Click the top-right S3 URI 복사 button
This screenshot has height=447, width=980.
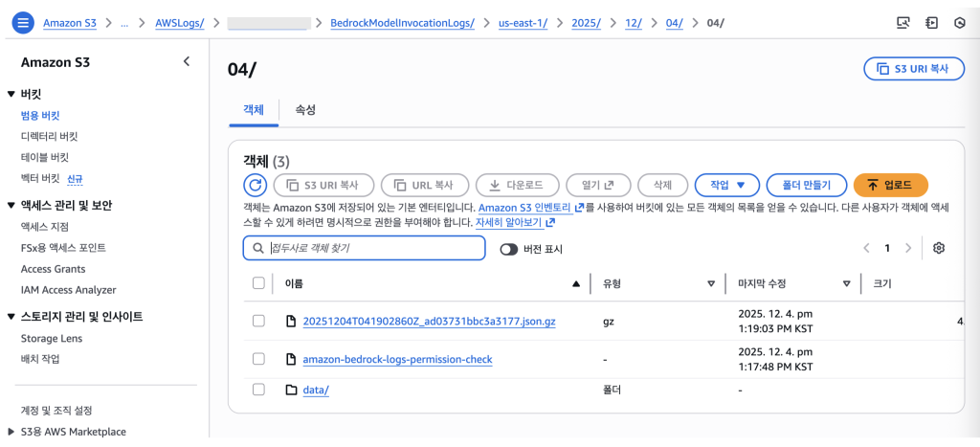coord(914,69)
